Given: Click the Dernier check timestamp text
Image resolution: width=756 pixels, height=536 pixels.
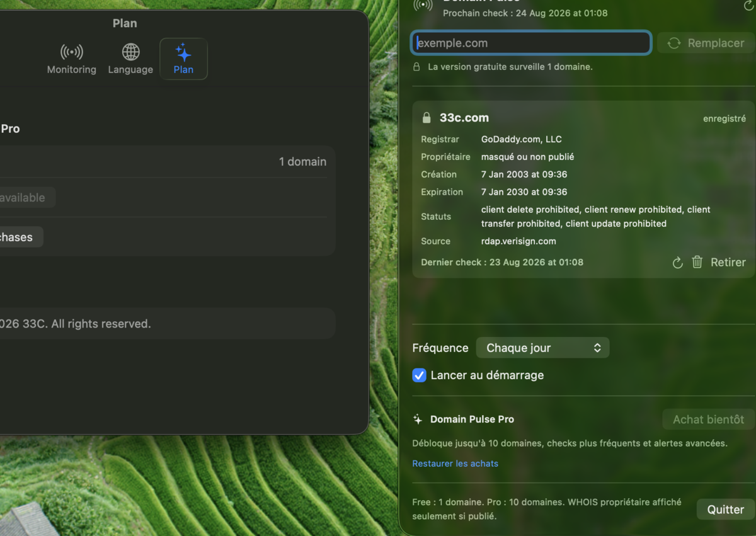Looking at the screenshot, I should coord(502,262).
